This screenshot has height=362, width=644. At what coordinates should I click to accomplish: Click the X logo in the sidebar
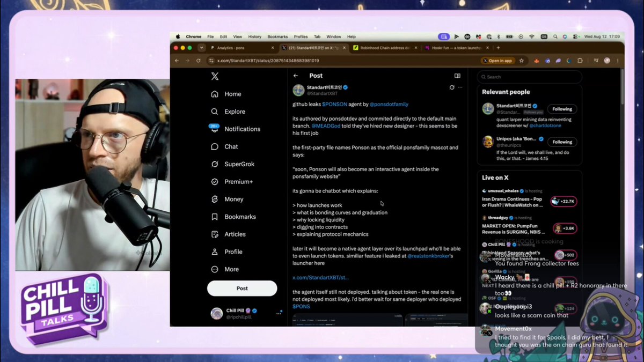click(x=215, y=76)
